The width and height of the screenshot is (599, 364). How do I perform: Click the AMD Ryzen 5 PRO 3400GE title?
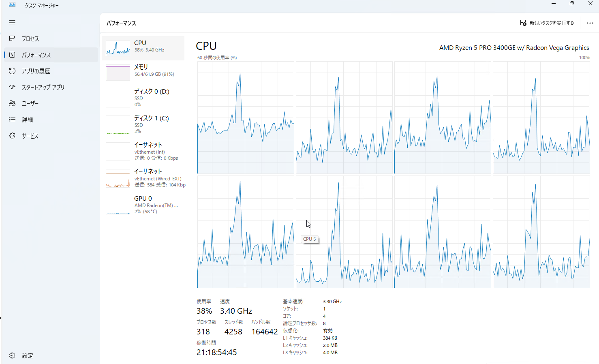514,48
